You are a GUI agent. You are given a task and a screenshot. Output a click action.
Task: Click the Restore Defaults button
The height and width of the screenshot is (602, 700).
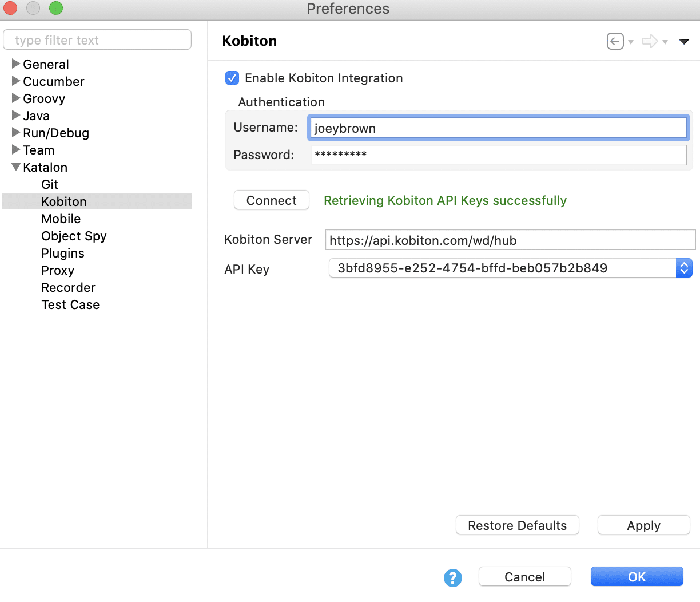(x=517, y=525)
